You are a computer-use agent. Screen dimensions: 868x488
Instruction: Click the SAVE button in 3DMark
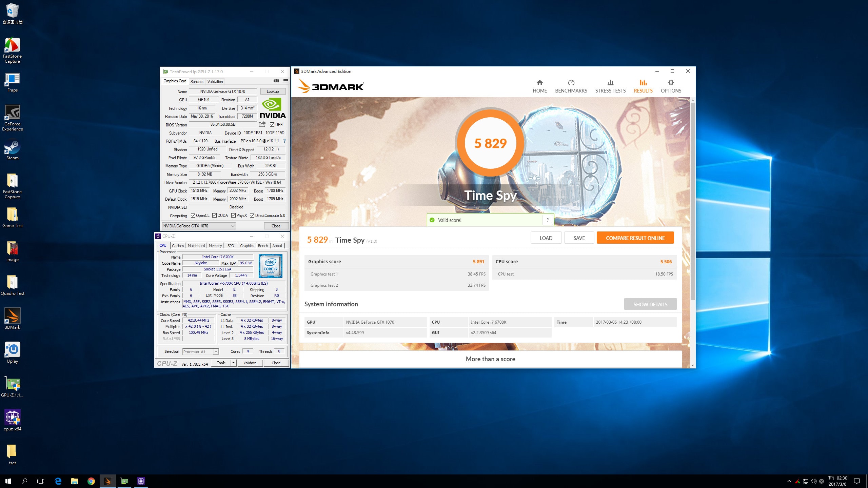[x=579, y=238]
